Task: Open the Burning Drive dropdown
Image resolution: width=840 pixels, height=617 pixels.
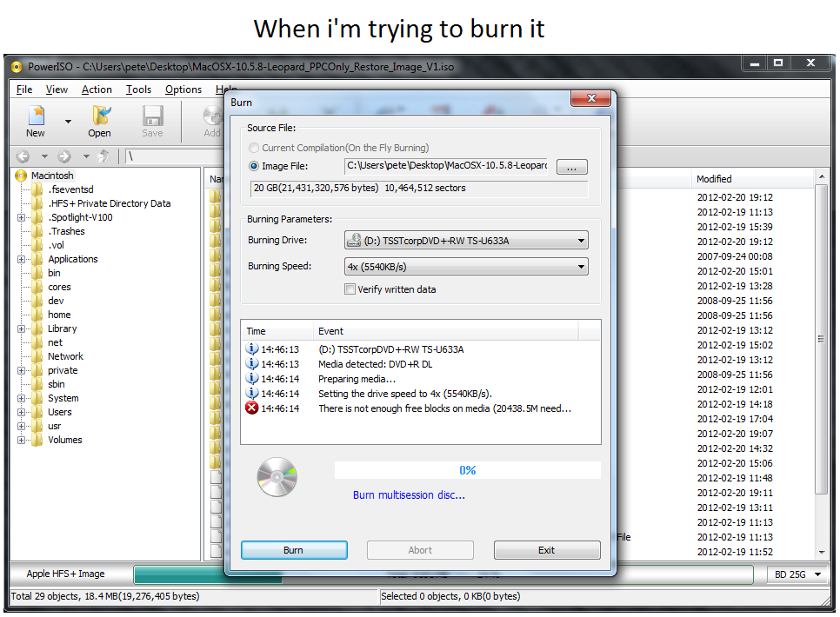Action: (466, 241)
